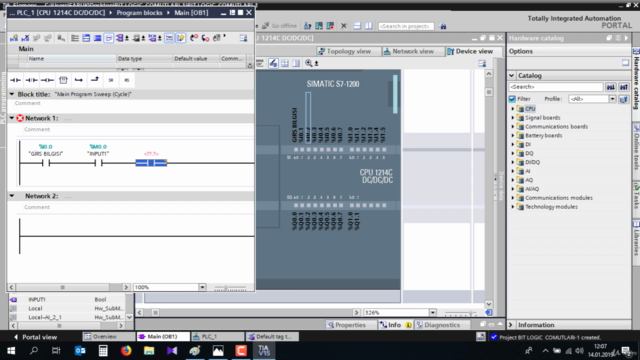The height and width of the screenshot is (360, 640).
Task: Click hardware catalog search field
Action: tap(556, 87)
